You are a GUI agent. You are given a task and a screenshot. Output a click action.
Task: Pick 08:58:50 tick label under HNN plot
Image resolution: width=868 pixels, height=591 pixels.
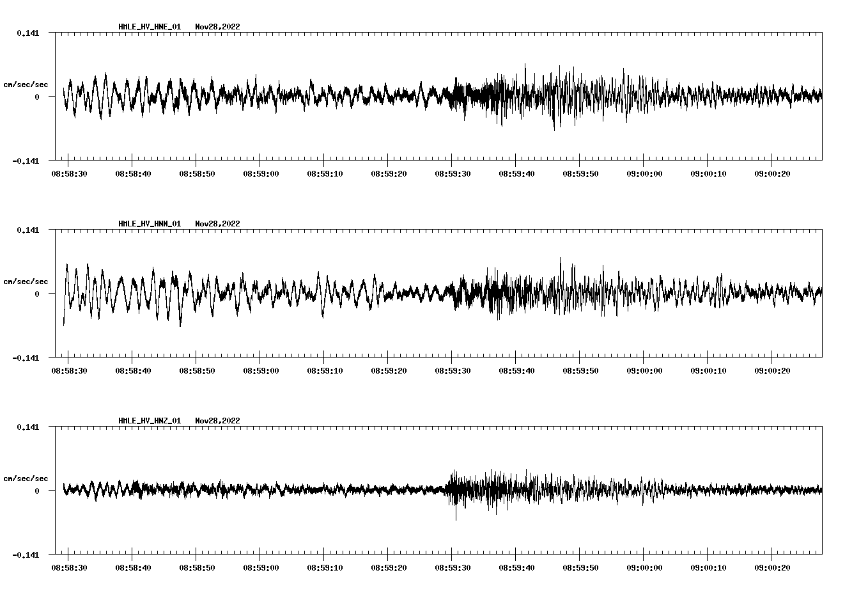197,370
